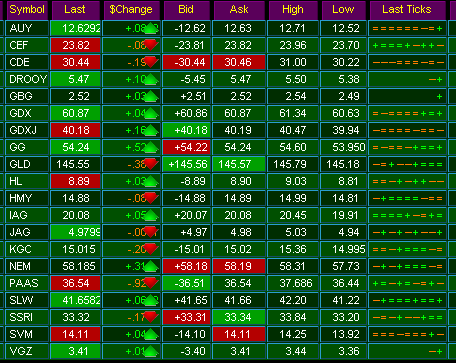This screenshot has height=363, width=456.
Task: Click the red down arrow in GLD row
Action: pos(151,164)
